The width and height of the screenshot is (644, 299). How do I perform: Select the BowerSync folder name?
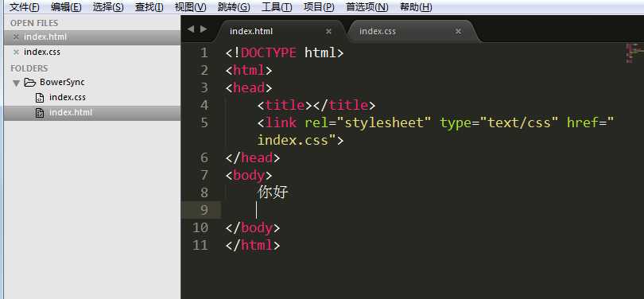[62, 82]
